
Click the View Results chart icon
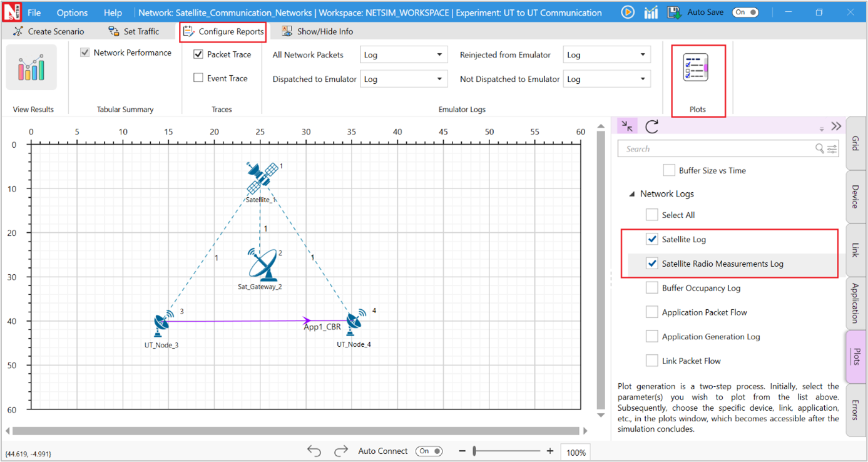click(x=31, y=68)
